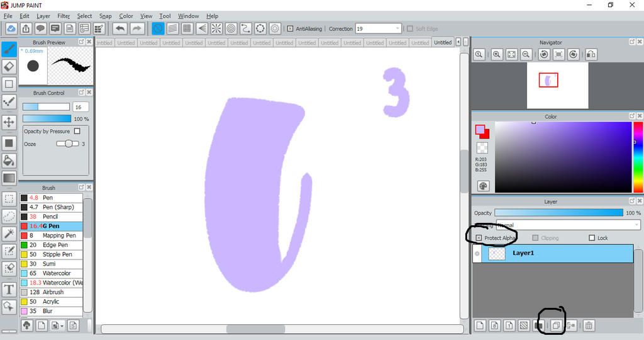Toggle Soft Edge checkbox
Viewport: 644px width, 340px height.
point(410,29)
